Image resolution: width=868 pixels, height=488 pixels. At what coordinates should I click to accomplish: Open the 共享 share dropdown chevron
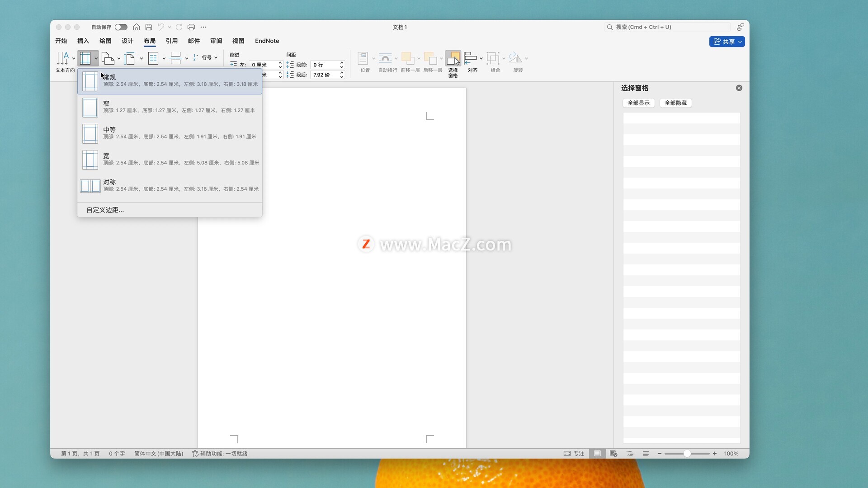(x=740, y=42)
